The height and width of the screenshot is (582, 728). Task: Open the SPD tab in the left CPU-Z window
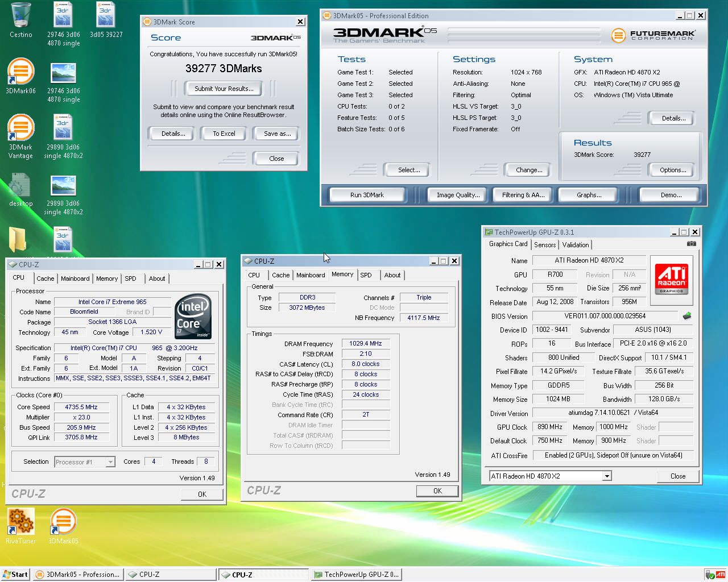click(131, 278)
